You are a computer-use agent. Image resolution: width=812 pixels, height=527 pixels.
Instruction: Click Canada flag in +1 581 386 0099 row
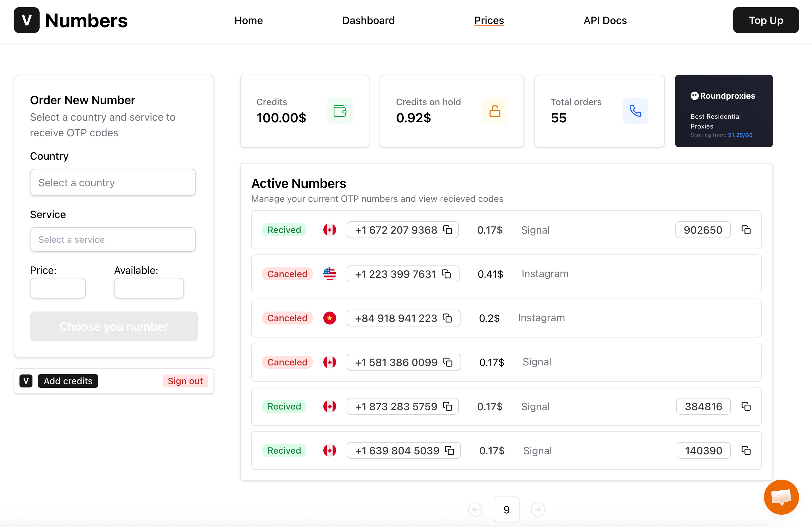(330, 362)
